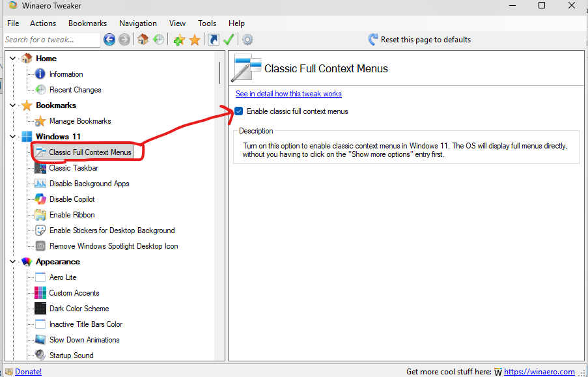The height and width of the screenshot is (377, 588).
Task: Select Remove Windows Spotlight Desktop Icon item
Action: 113,246
